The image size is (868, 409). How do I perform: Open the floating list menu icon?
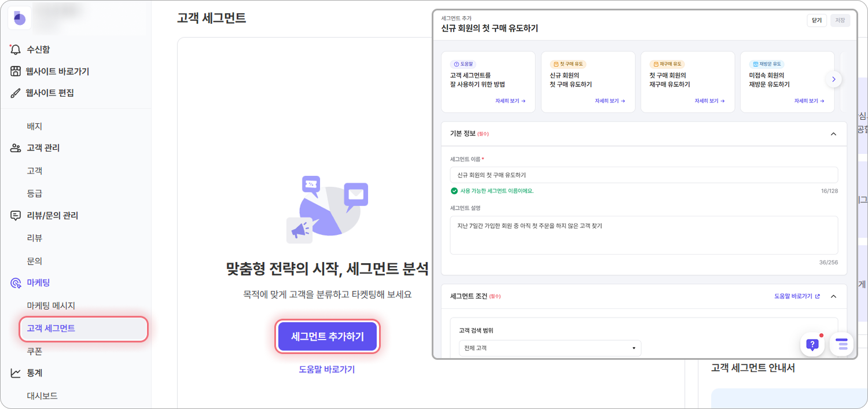tap(841, 345)
